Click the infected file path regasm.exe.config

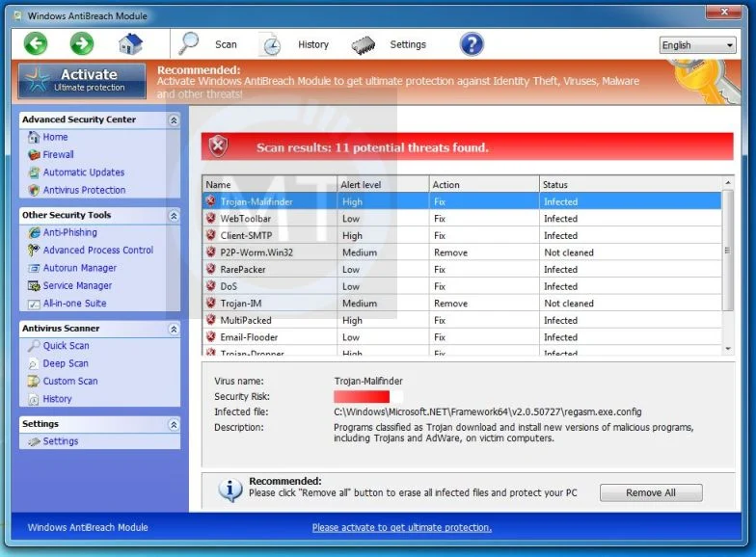click(488, 412)
